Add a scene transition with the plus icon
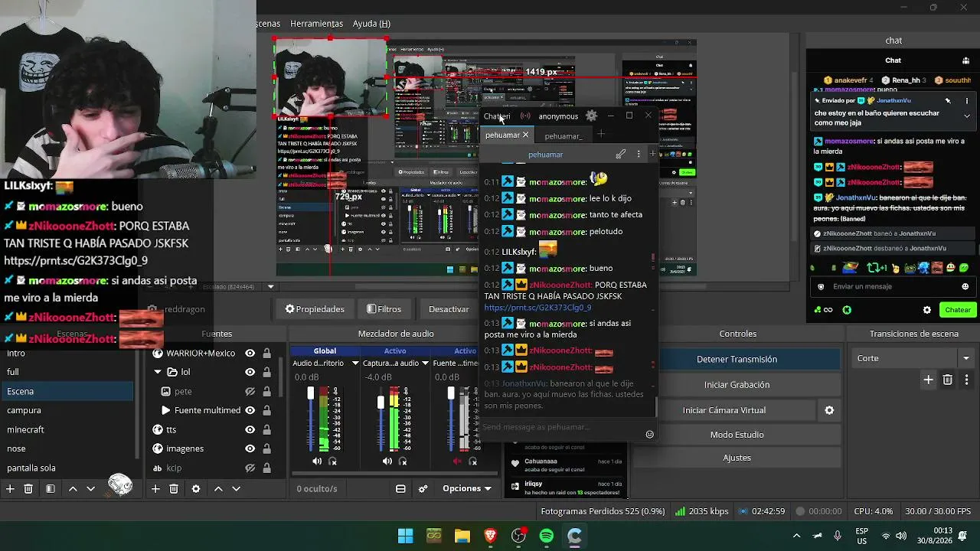This screenshot has width=980, height=551. pyautogui.click(x=929, y=380)
